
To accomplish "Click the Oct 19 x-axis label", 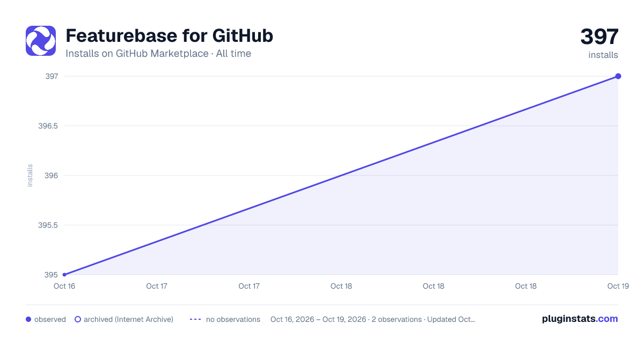I will coord(618,286).
